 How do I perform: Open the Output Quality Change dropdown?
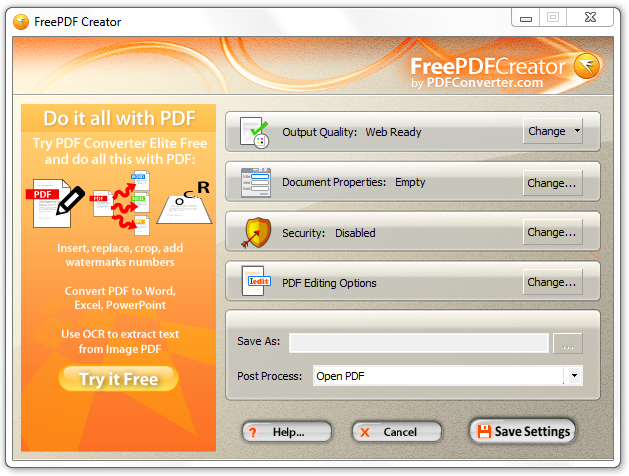[x=552, y=131]
